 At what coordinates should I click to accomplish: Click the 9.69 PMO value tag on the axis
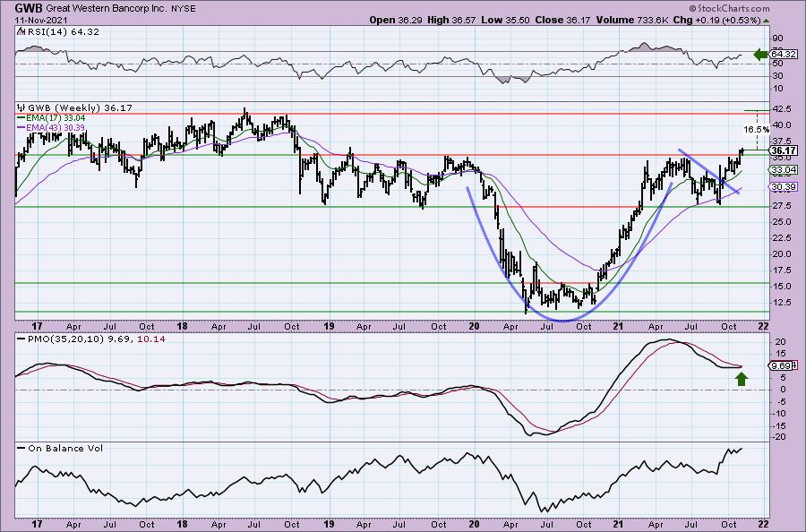click(x=781, y=366)
